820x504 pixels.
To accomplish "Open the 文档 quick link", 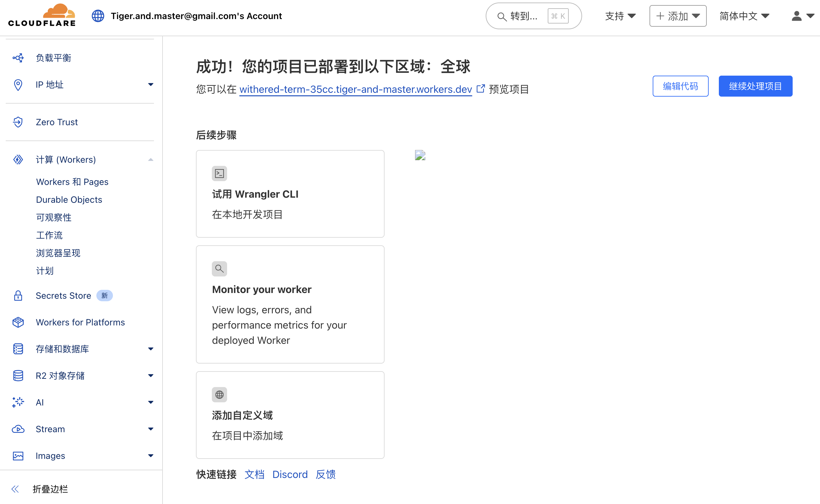I will 254,474.
